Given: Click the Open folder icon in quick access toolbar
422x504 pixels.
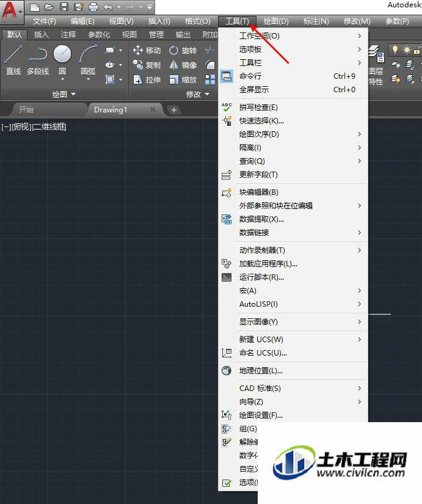Looking at the screenshot, I should [x=49, y=7].
